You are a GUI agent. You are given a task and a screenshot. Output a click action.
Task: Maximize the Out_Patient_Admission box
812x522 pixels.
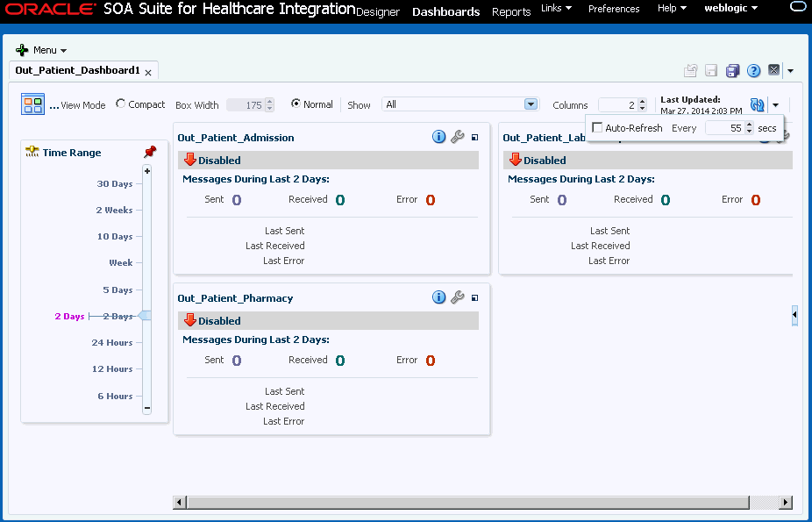[x=475, y=138]
